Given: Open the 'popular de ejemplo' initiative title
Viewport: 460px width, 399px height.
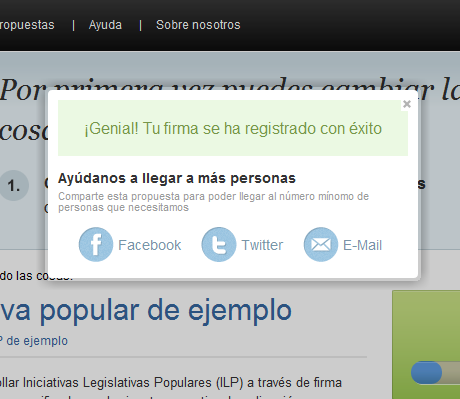Looking at the screenshot, I should point(146,311).
